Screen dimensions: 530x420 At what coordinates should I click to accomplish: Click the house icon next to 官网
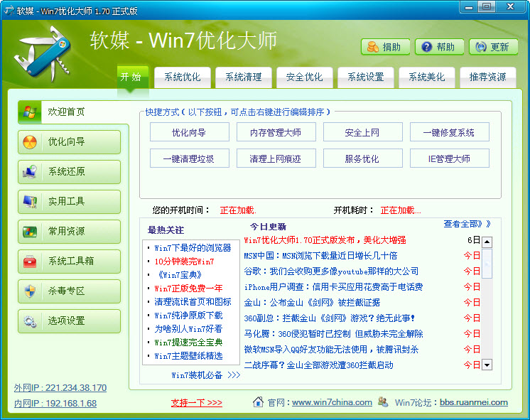(258, 402)
